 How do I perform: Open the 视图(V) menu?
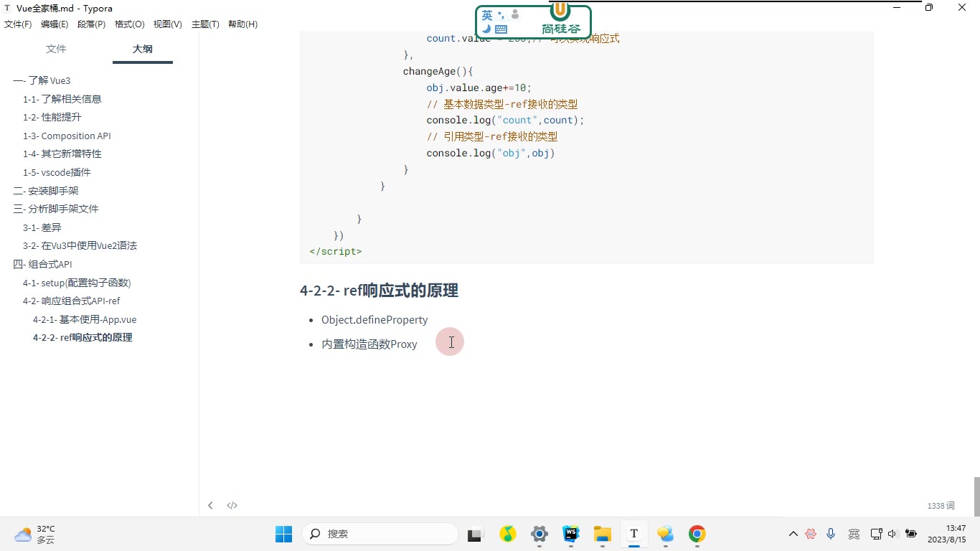167,24
